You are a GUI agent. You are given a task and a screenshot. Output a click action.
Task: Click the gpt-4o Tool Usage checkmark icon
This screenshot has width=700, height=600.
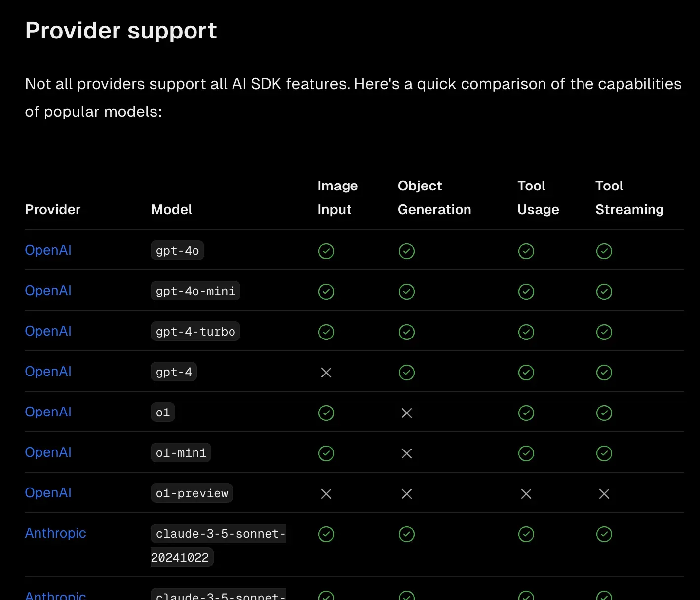point(526,251)
